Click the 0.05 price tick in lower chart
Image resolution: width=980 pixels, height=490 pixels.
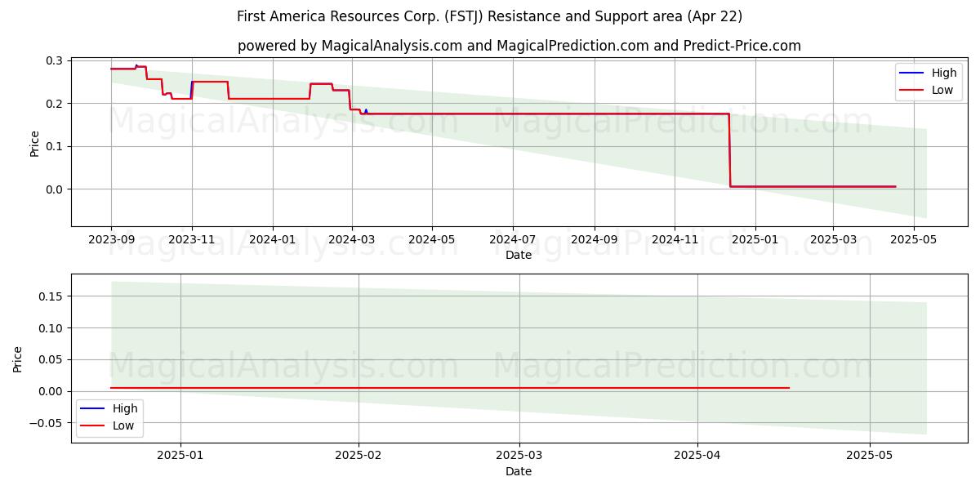click(x=51, y=360)
